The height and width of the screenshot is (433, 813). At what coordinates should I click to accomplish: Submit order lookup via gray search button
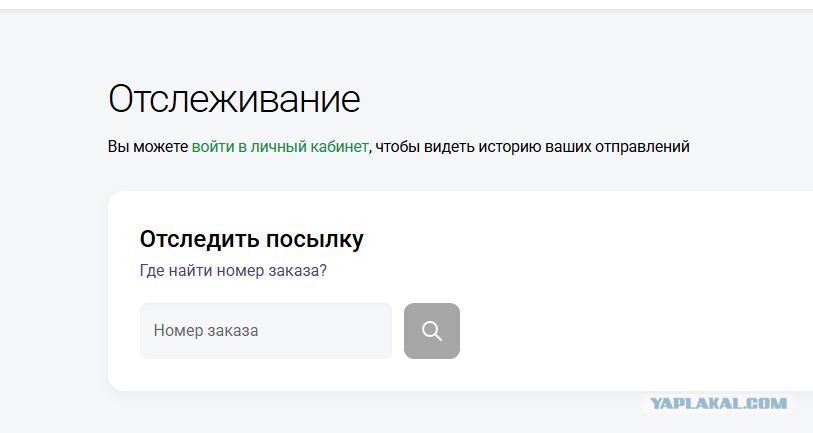(432, 331)
